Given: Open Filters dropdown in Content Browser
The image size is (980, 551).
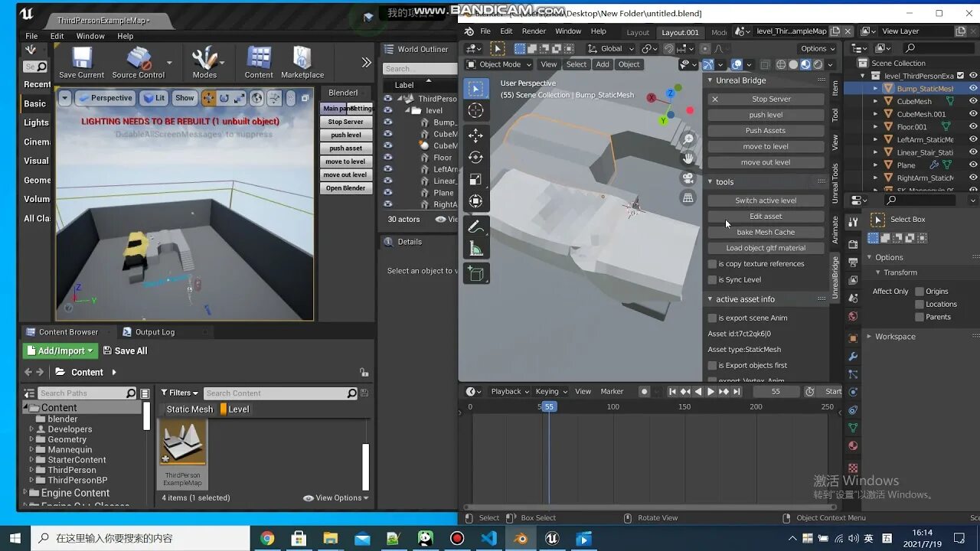Looking at the screenshot, I should click(x=180, y=393).
